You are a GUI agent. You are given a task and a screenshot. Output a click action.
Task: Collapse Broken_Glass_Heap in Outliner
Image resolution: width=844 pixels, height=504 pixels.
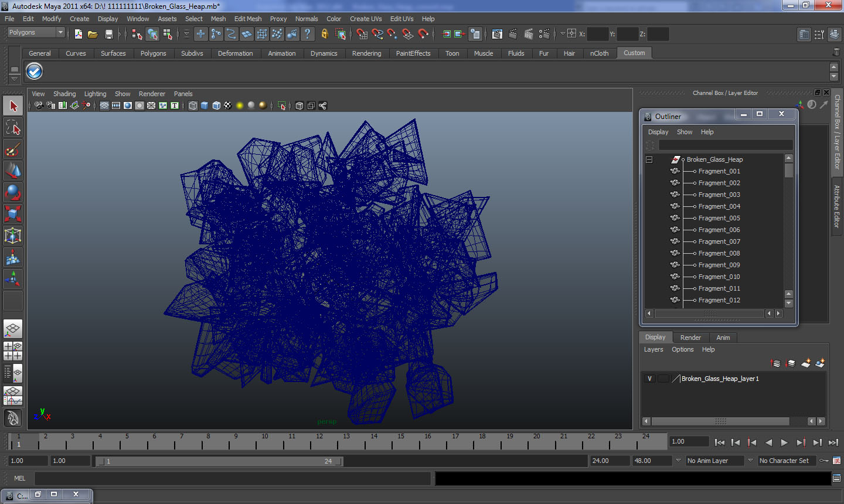649,159
